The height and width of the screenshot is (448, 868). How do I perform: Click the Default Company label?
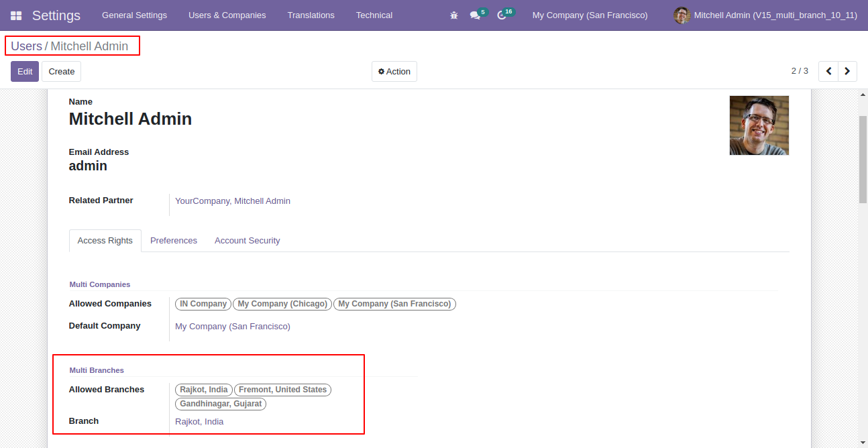tap(105, 326)
